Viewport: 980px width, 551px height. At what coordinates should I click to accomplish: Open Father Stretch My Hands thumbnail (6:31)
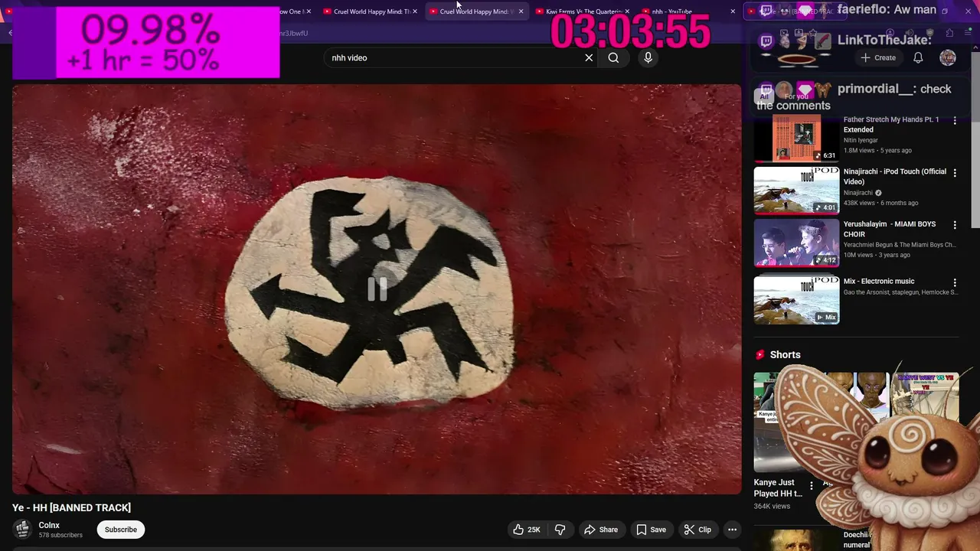(796, 139)
